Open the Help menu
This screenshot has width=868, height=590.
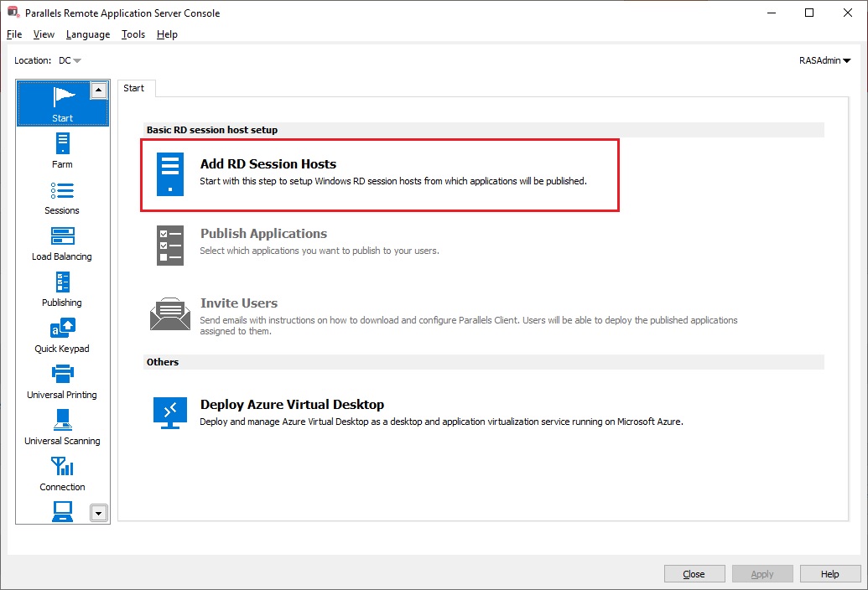click(167, 34)
